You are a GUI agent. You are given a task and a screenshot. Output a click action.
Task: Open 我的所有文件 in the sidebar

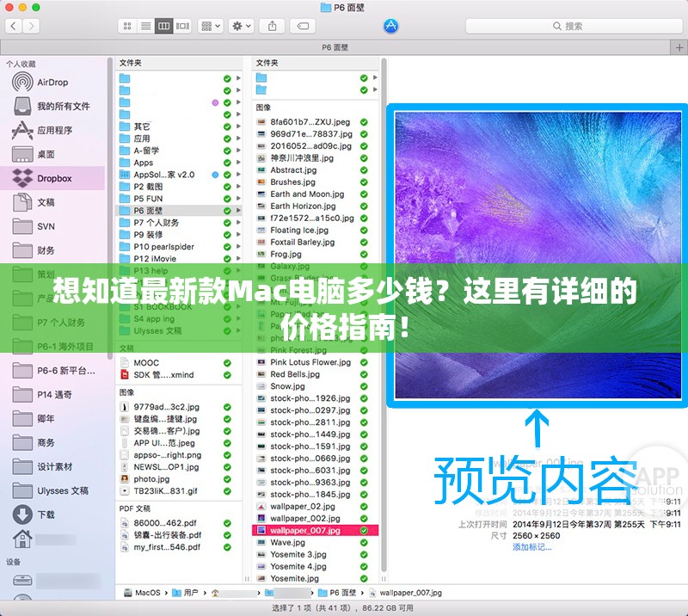tap(52, 107)
